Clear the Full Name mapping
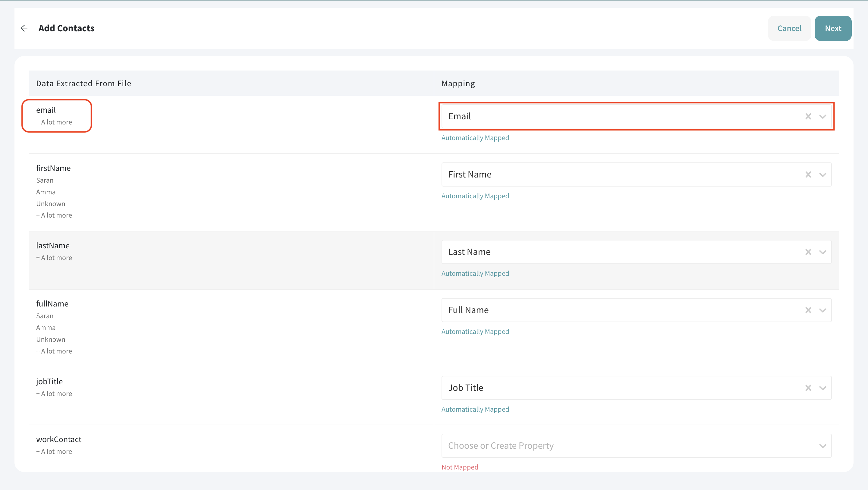 pos(808,310)
